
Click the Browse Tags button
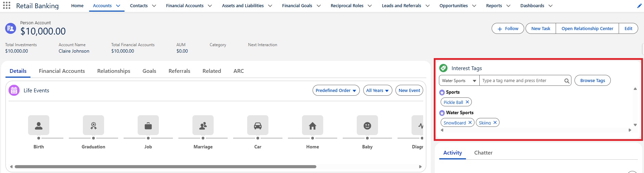click(x=592, y=81)
